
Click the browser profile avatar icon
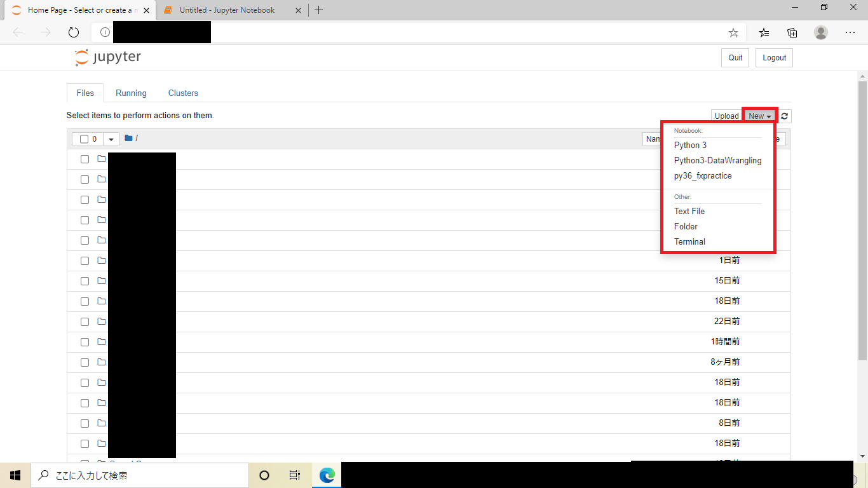[x=821, y=32]
